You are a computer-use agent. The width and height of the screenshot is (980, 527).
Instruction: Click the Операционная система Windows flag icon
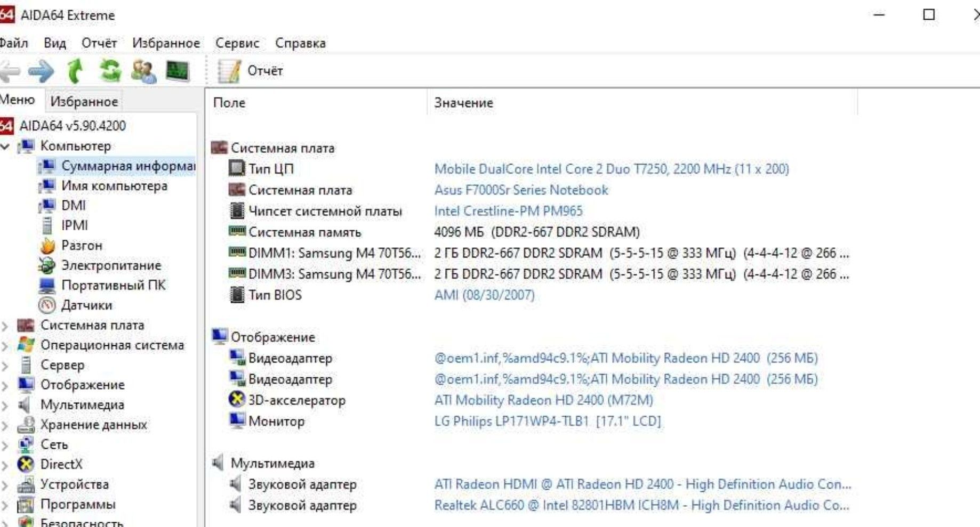pos(26,345)
